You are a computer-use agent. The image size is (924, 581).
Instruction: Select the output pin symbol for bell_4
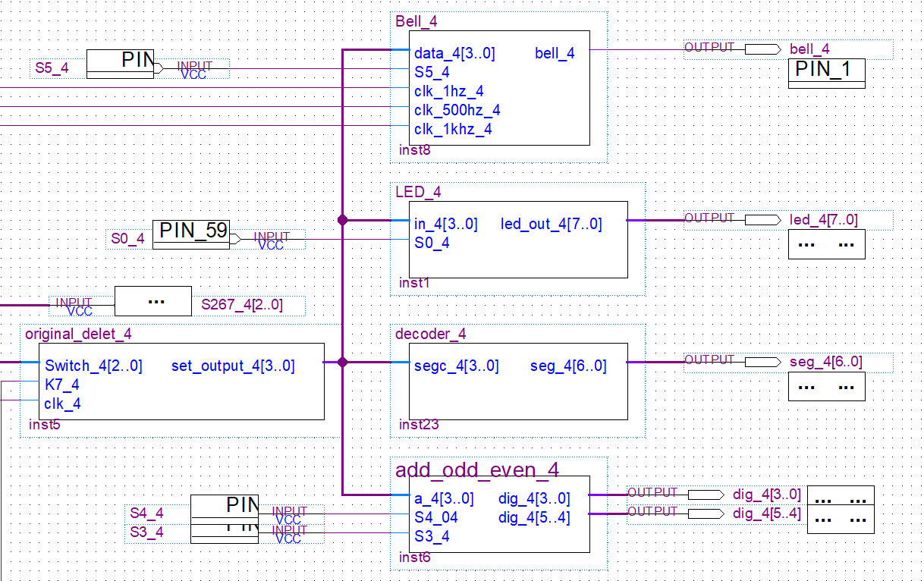click(762, 49)
